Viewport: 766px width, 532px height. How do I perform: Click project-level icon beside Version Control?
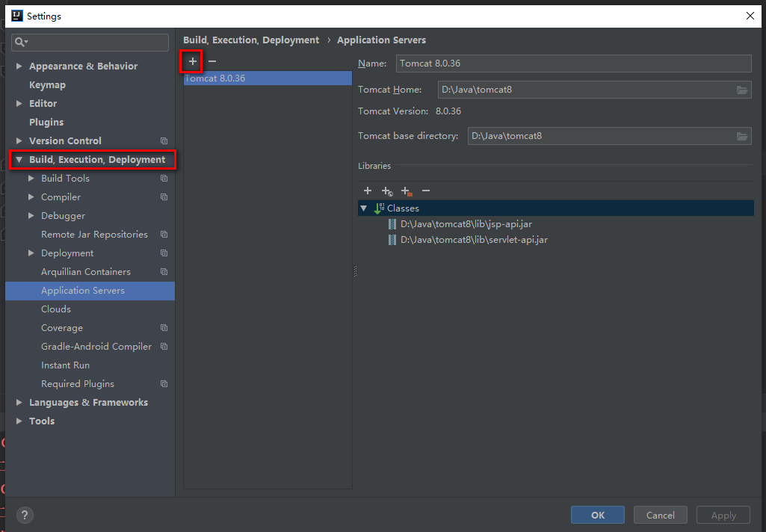point(164,140)
